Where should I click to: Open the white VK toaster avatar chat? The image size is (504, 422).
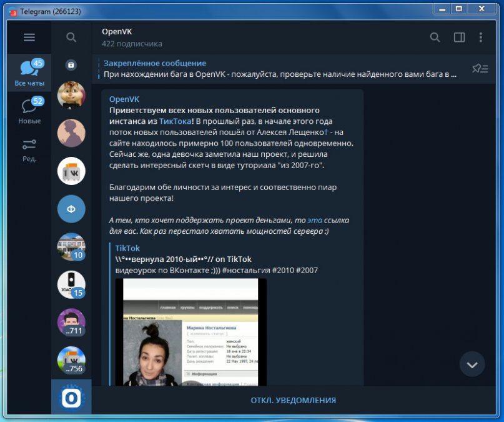coord(71,171)
